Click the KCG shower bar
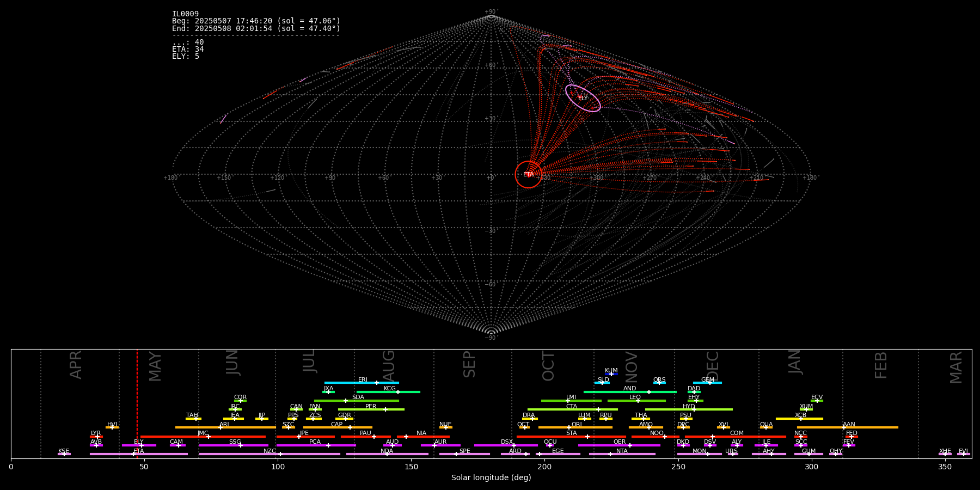Image resolution: width=980 pixels, height=490 pixels. [388, 391]
